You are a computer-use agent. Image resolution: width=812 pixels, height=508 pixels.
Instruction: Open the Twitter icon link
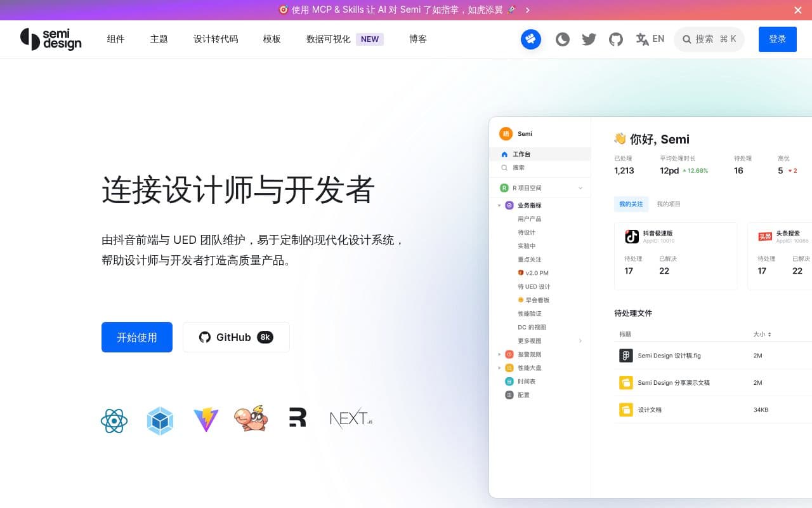coord(589,39)
